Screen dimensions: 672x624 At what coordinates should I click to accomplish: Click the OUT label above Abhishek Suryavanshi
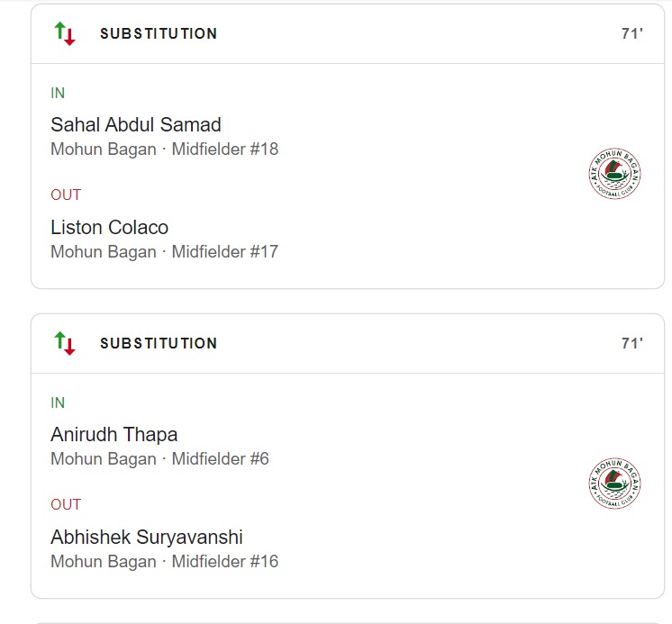(x=66, y=504)
